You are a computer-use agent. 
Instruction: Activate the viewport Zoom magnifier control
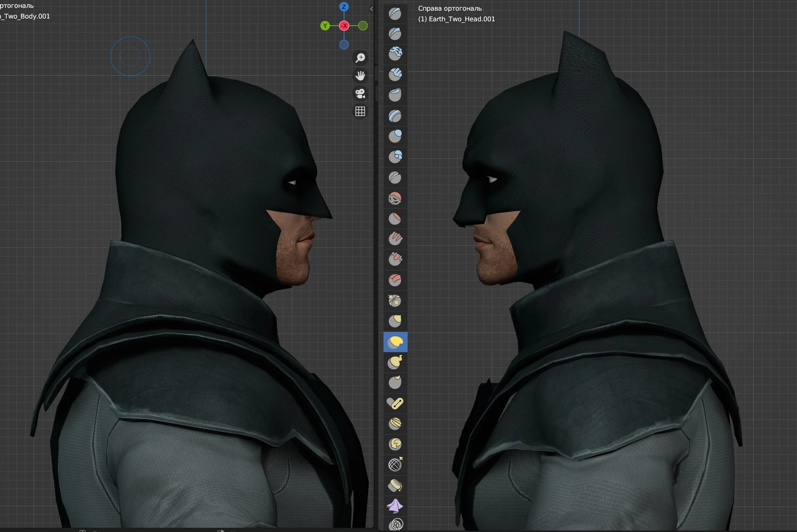click(361, 58)
